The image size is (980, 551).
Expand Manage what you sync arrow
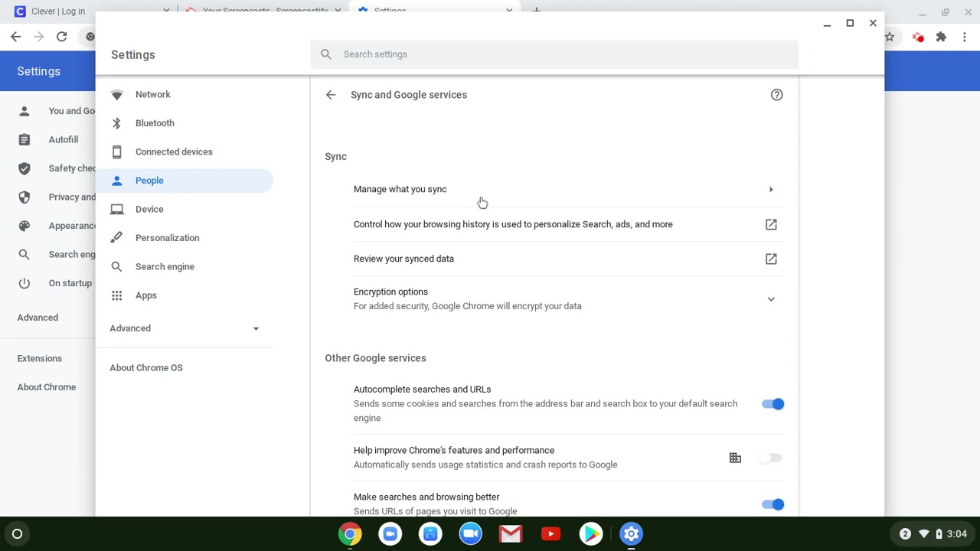click(x=771, y=189)
